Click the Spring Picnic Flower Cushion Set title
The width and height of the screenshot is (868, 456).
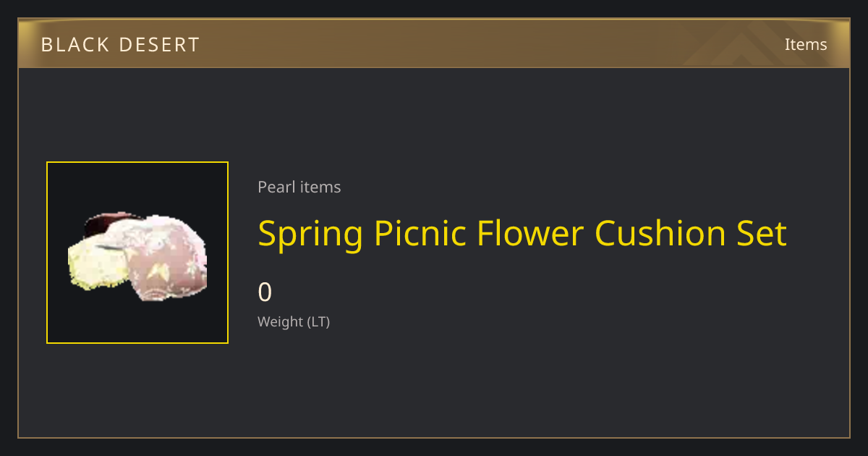click(522, 234)
